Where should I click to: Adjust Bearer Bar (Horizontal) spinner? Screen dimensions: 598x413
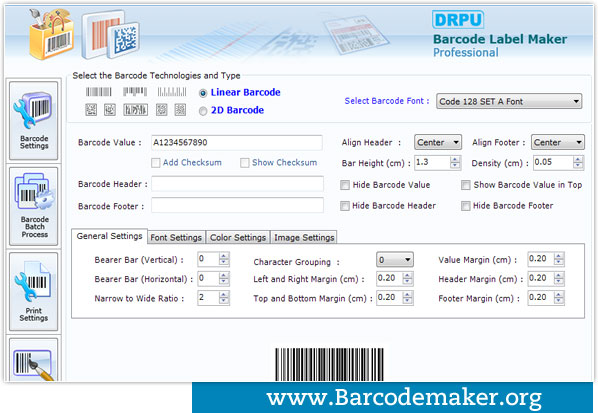click(x=224, y=279)
